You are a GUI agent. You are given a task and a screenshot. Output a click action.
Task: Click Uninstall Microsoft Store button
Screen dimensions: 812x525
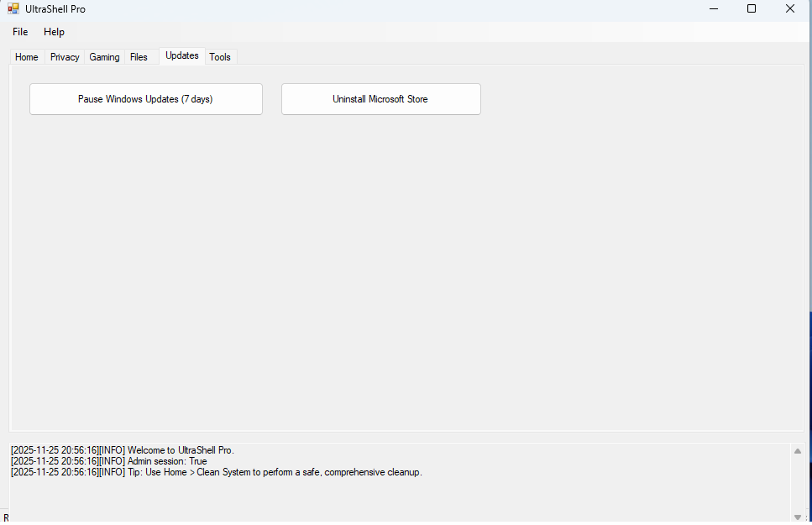[381, 99]
